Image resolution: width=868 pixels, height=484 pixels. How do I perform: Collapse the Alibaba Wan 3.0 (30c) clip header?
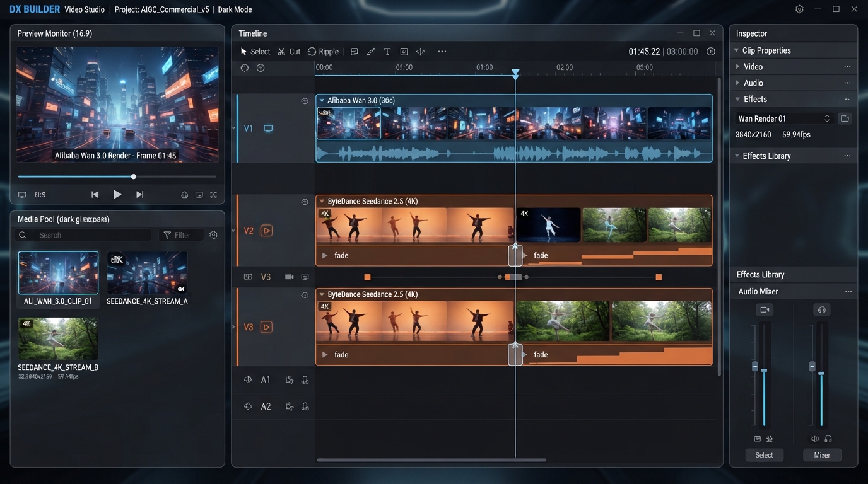click(322, 101)
